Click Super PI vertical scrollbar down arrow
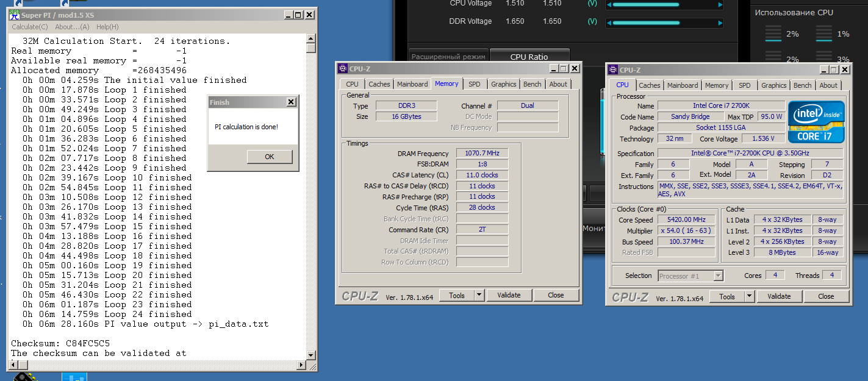 pos(311,354)
